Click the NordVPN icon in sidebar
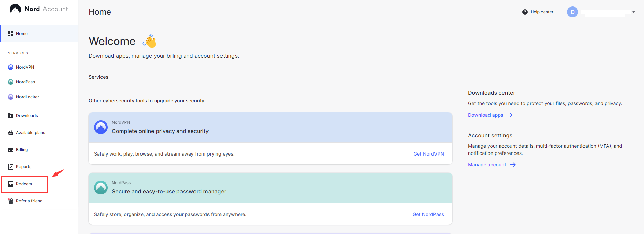Image resolution: width=644 pixels, height=234 pixels. (x=11, y=67)
